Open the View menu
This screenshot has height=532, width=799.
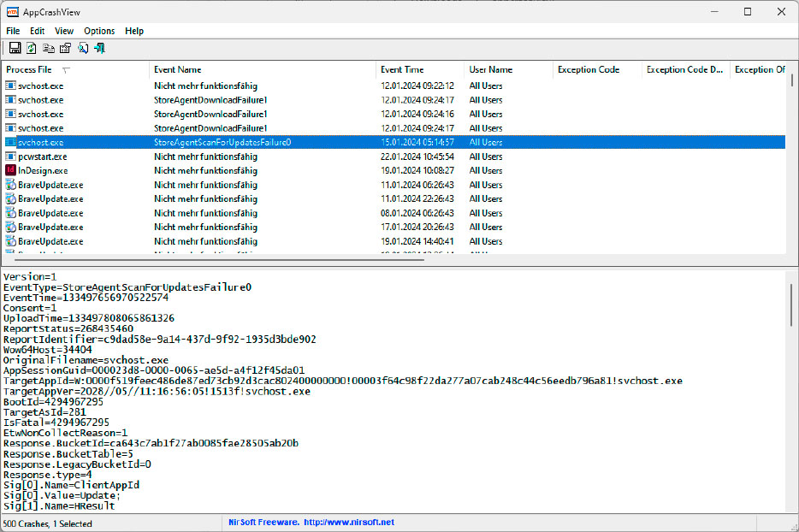tap(64, 31)
